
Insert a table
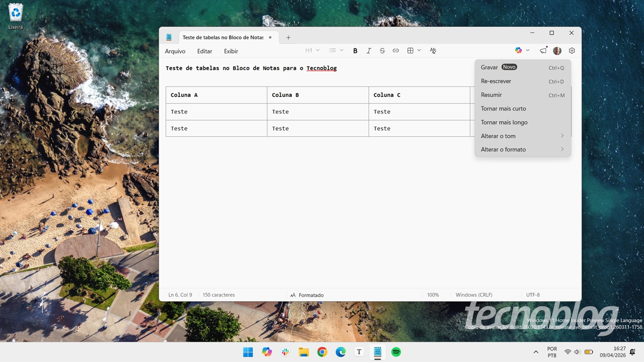410,50
